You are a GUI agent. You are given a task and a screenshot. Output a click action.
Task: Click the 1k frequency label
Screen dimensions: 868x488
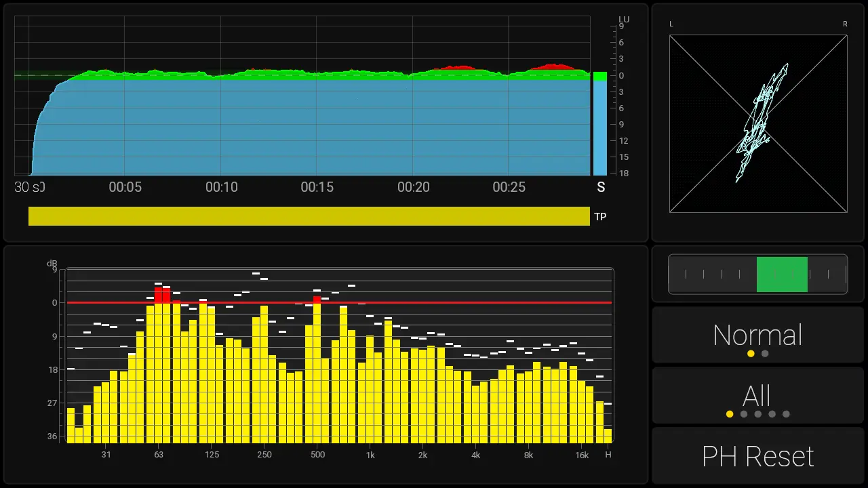(x=370, y=455)
